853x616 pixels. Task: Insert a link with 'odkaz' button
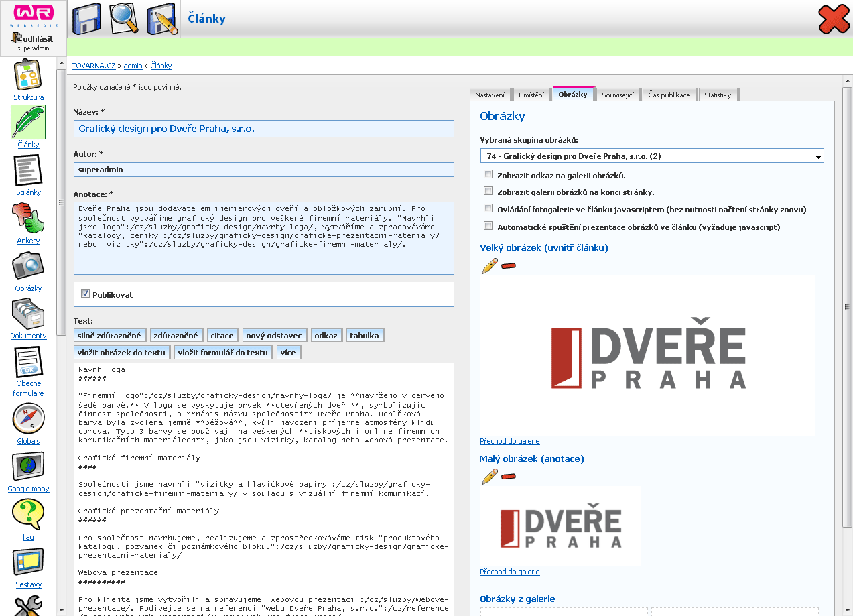pyautogui.click(x=326, y=335)
